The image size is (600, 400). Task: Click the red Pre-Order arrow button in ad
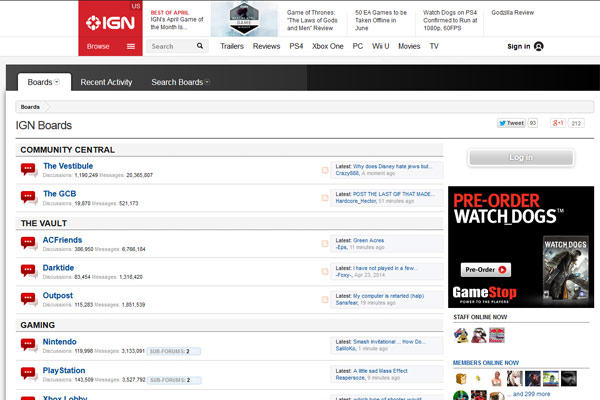tap(486, 269)
